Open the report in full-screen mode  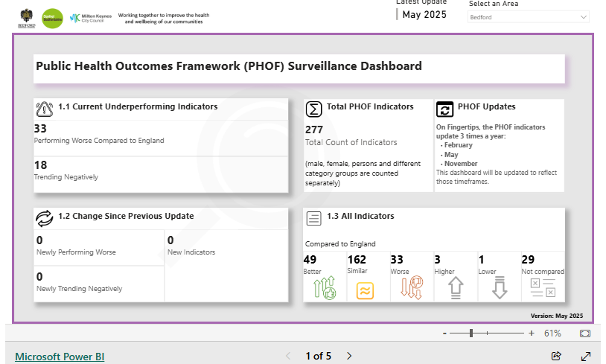point(586,356)
